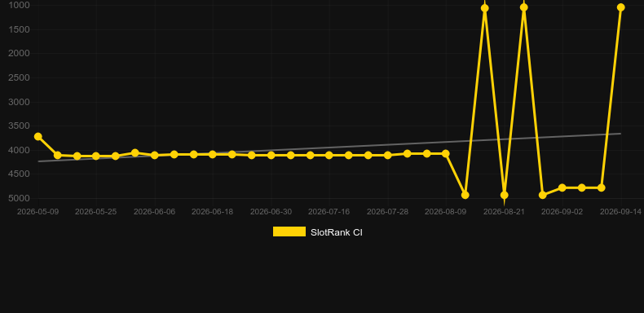The height and width of the screenshot is (313, 644).
Task: Click the data point above 2026-08-09
Action: point(446,153)
